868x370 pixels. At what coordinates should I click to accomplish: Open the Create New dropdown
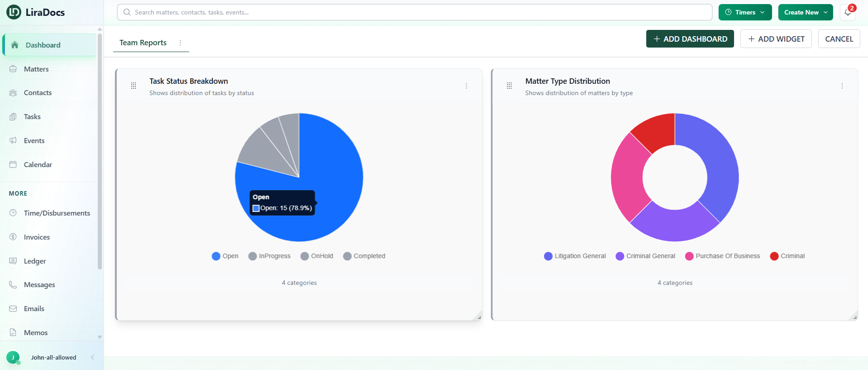tap(805, 12)
